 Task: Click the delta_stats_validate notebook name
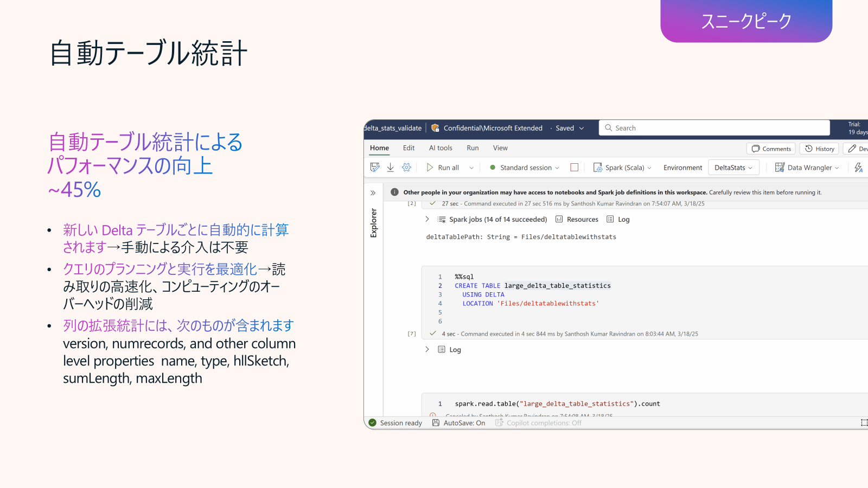pyautogui.click(x=393, y=129)
